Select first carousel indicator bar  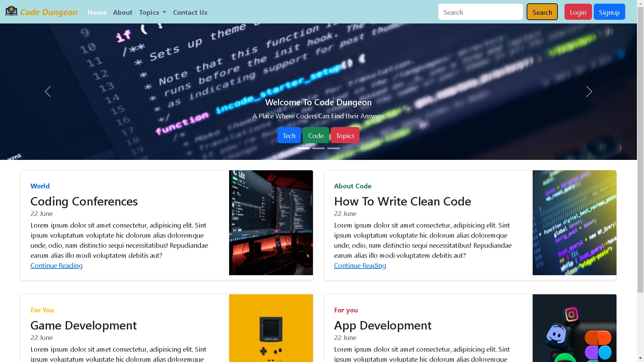tap(303, 148)
